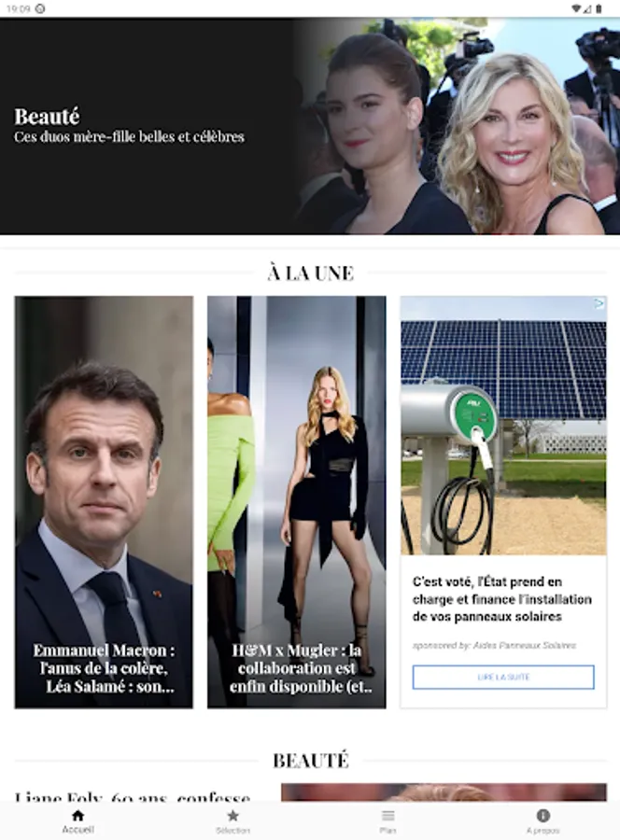Open the Sélection star icon
The image size is (620, 840).
tap(232, 816)
